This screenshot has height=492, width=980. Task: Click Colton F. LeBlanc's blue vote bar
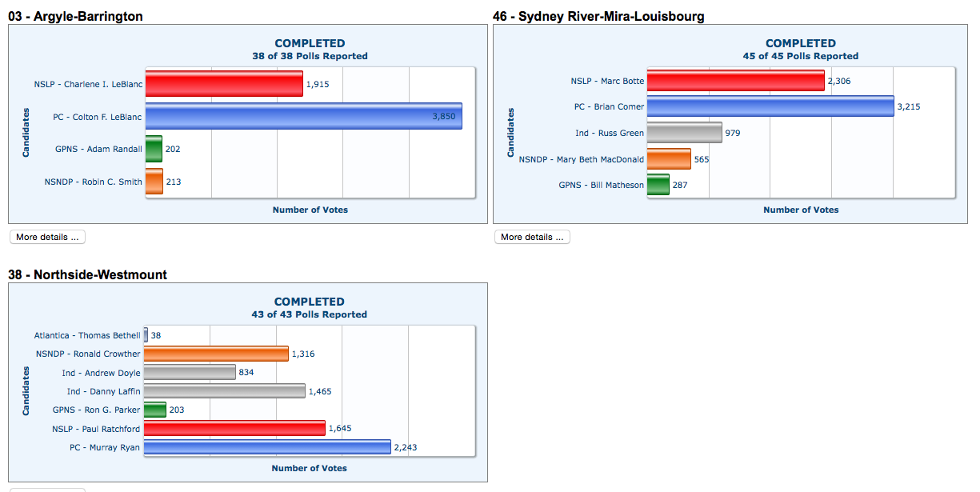click(x=303, y=116)
